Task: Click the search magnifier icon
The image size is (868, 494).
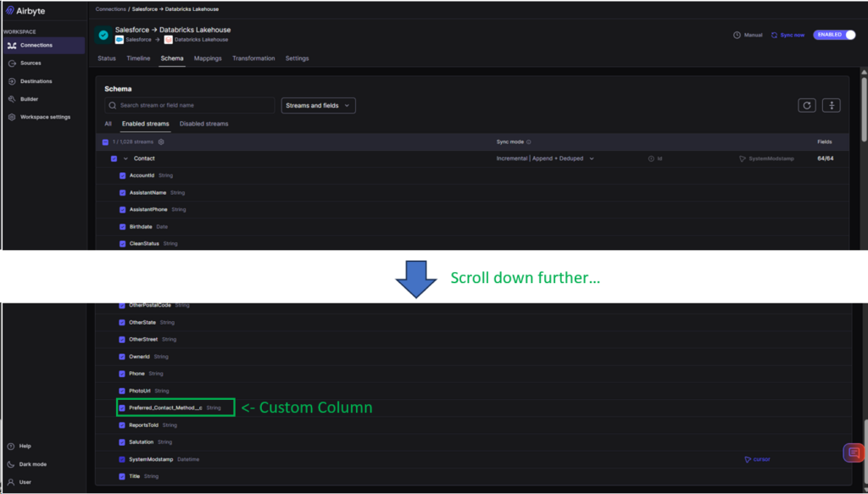Action: pyautogui.click(x=113, y=105)
